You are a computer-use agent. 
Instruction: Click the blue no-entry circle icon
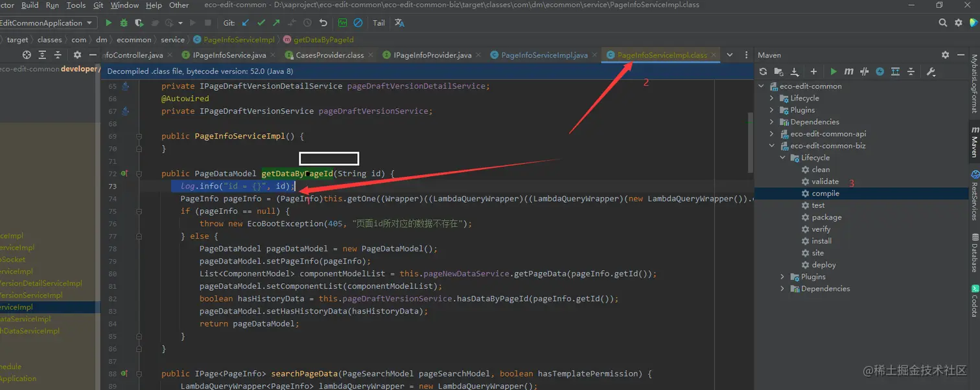(358, 23)
